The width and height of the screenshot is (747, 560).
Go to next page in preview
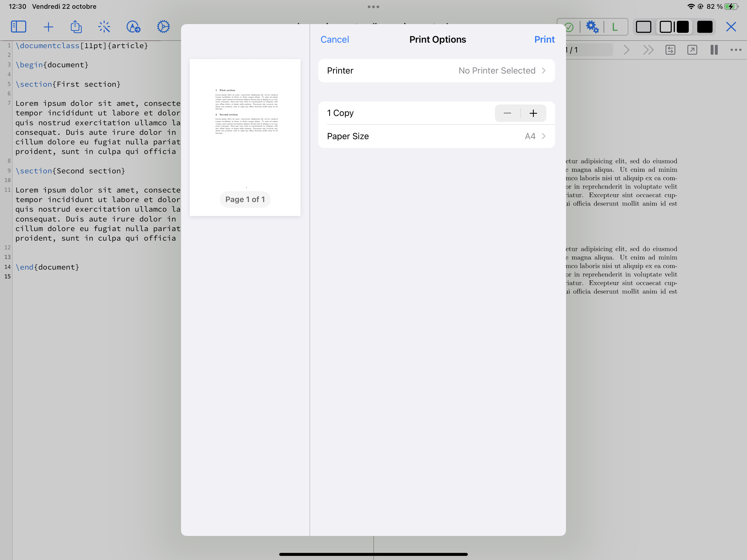[626, 50]
